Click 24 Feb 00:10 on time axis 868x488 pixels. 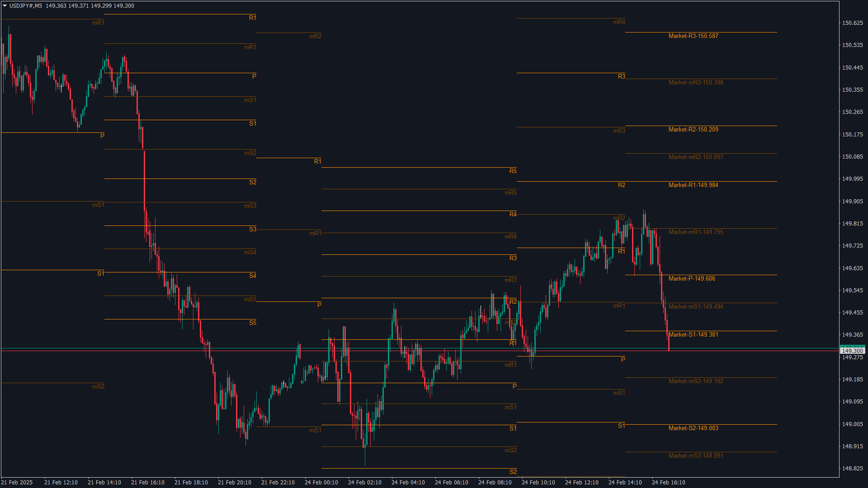click(x=321, y=483)
